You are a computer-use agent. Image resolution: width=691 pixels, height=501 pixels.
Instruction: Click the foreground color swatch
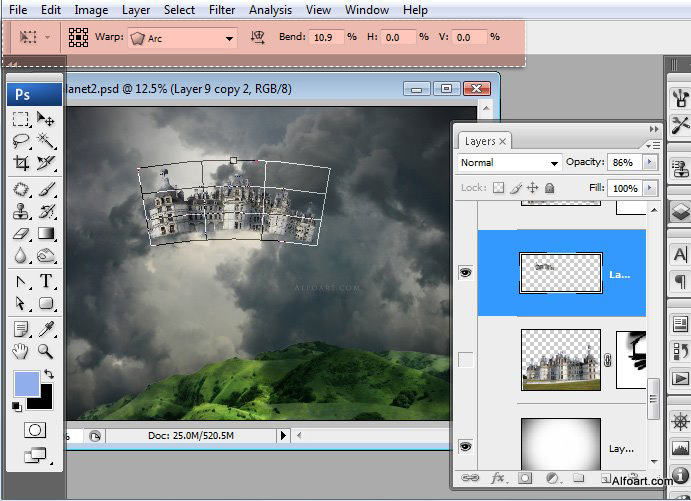pyautogui.click(x=26, y=383)
